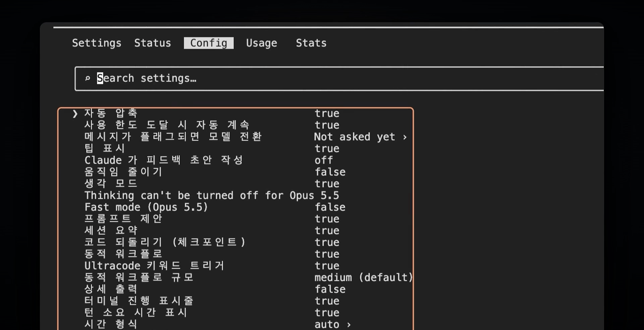
Task: Select the 자동 압축 setting label
Action: pos(111,113)
